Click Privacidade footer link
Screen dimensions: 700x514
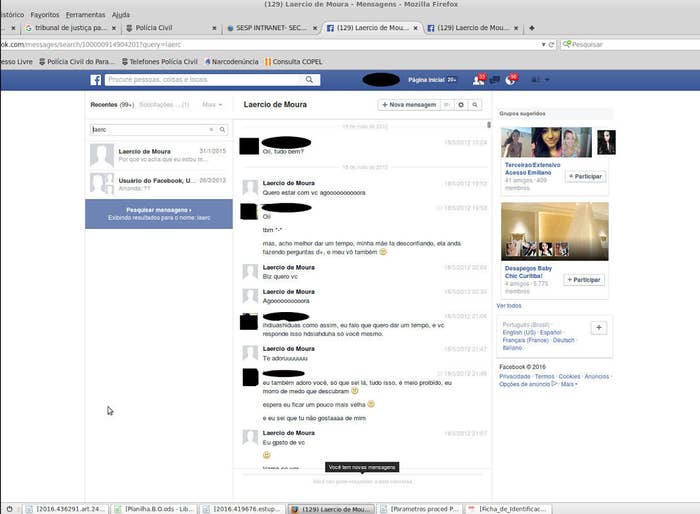(515, 376)
